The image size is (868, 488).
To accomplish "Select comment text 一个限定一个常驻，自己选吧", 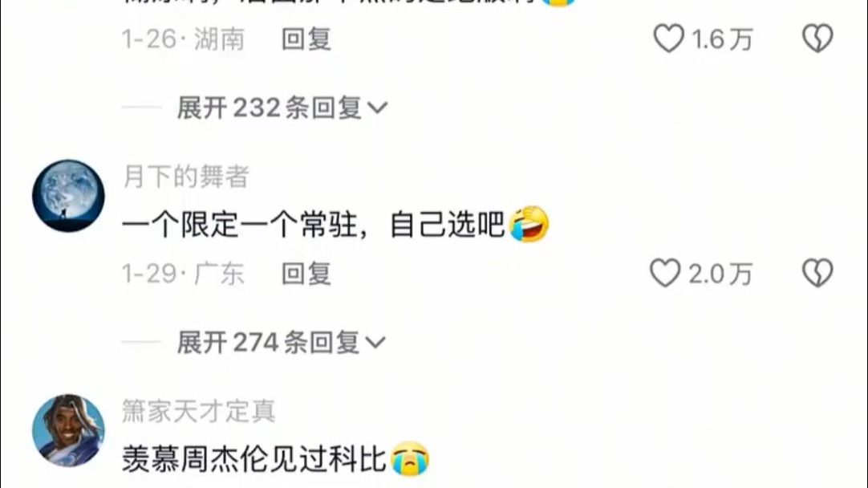I will pos(314,225).
